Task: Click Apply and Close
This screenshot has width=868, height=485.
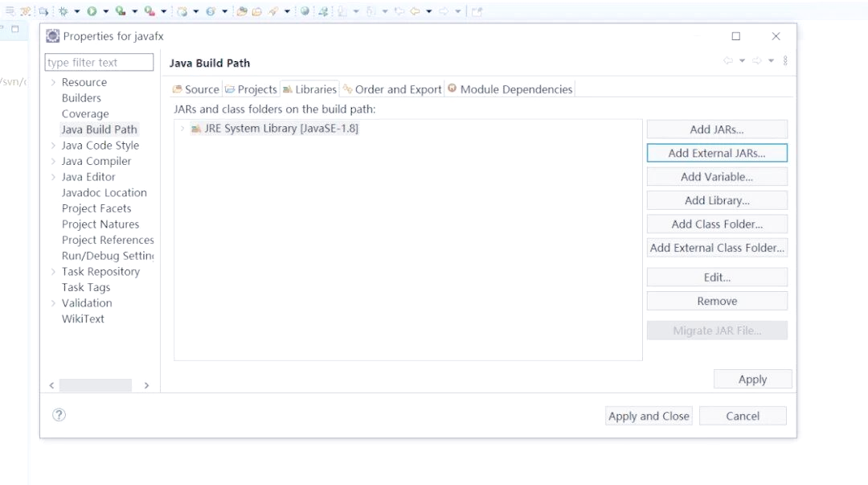Action: coord(649,416)
